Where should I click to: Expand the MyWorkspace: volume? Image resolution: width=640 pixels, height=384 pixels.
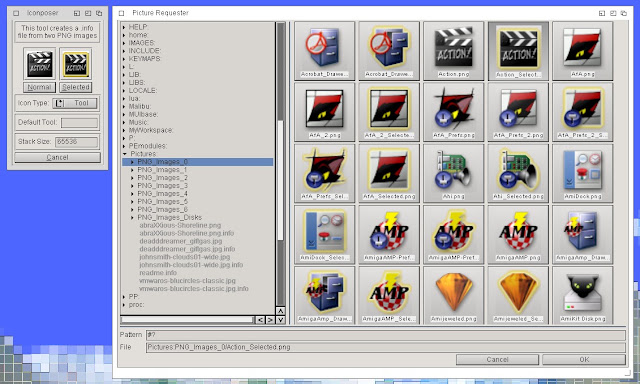(124, 130)
